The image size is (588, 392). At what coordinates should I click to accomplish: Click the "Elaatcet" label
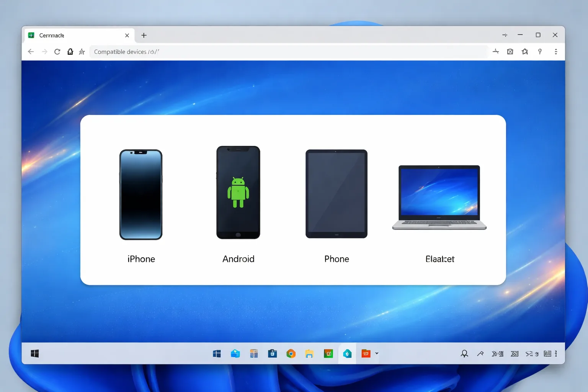[440, 259]
